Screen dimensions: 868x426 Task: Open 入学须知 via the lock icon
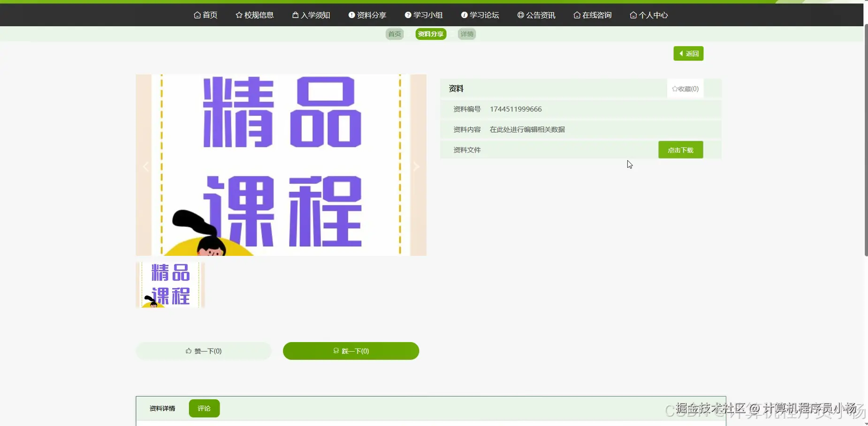(x=311, y=15)
